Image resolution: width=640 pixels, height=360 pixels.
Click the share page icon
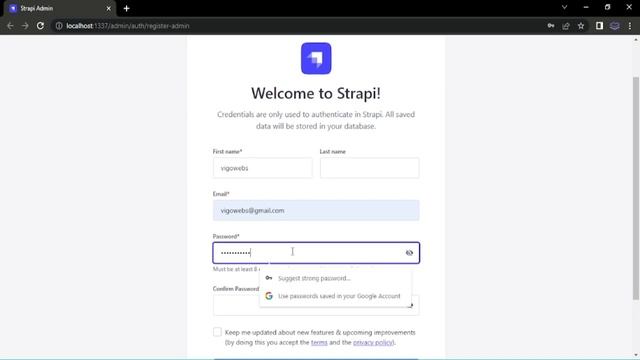click(x=566, y=26)
